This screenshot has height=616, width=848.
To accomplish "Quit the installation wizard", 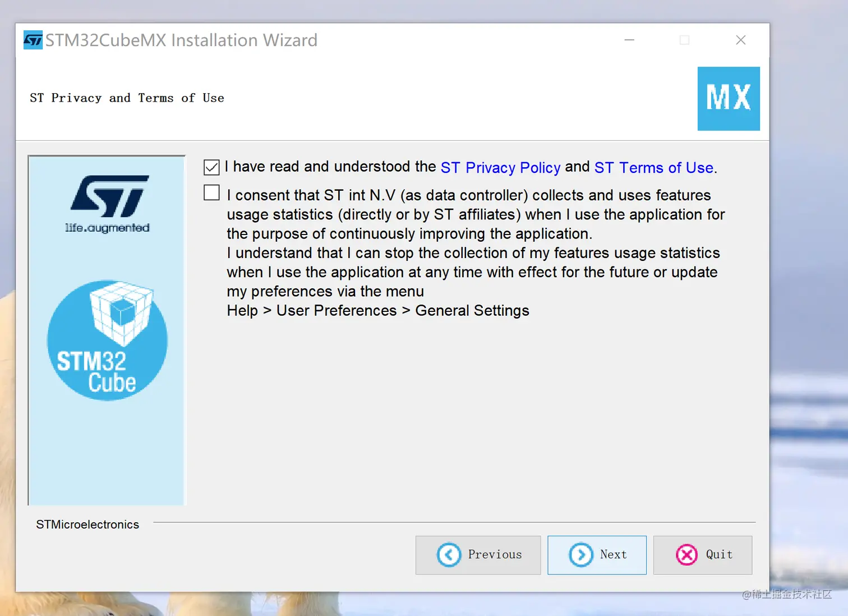I will point(702,555).
